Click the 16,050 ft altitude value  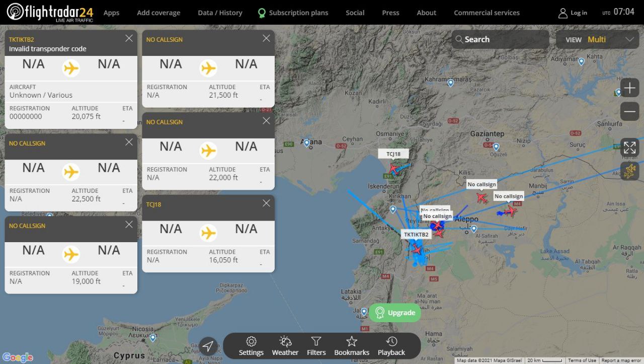click(x=223, y=260)
